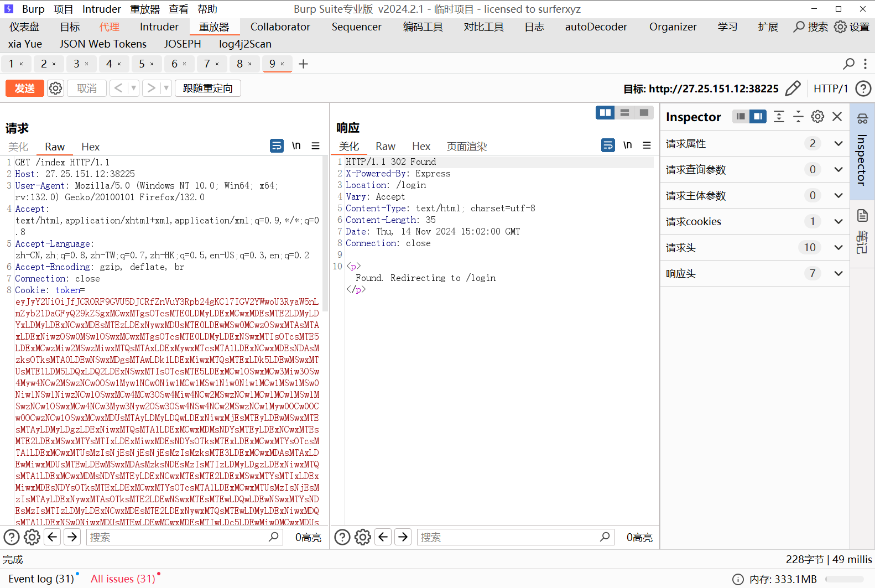Click 取消 button
The image size is (875, 588).
click(87, 89)
